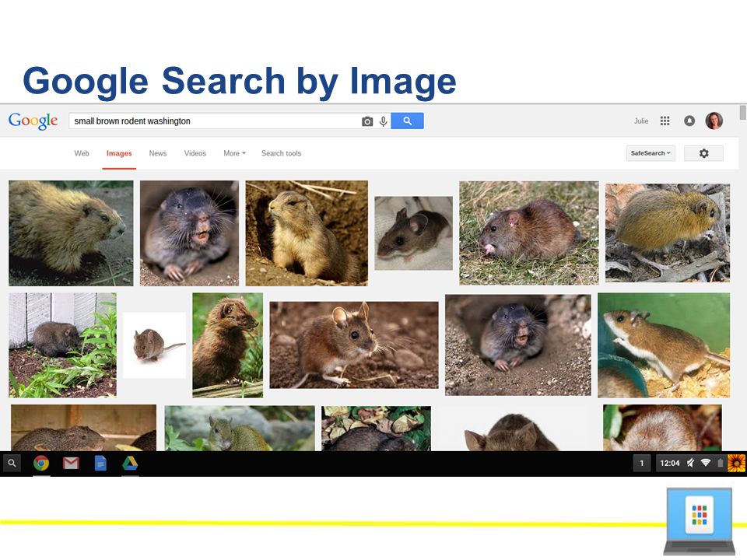Click the Google logo
Viewport: 747px width, 560px height.
pos(33,121)
